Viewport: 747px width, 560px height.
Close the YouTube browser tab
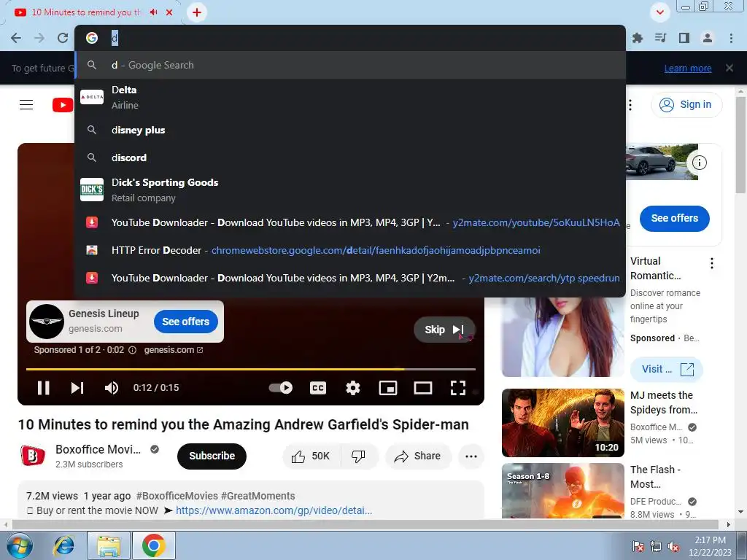point(169,12)
